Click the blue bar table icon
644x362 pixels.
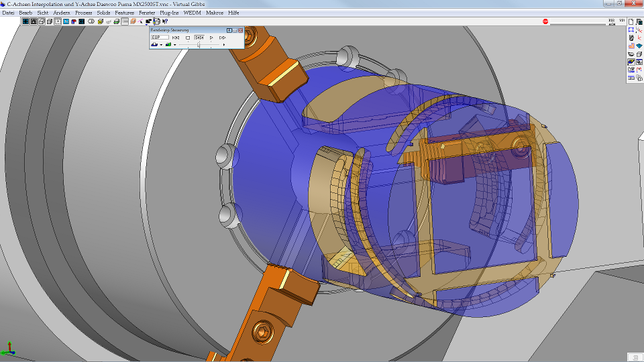[631, 78]
